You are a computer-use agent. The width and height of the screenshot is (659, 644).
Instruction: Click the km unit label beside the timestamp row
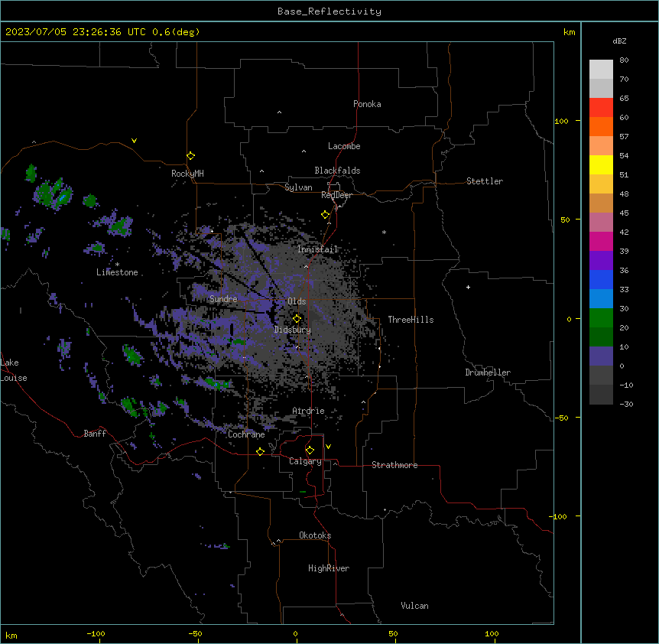(x=570, y=32)
